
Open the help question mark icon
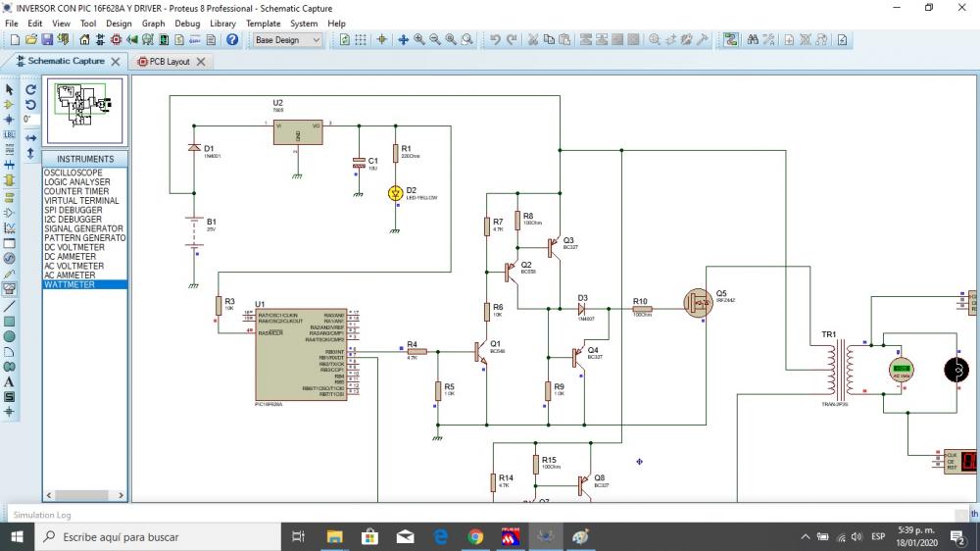pos(232,40)
